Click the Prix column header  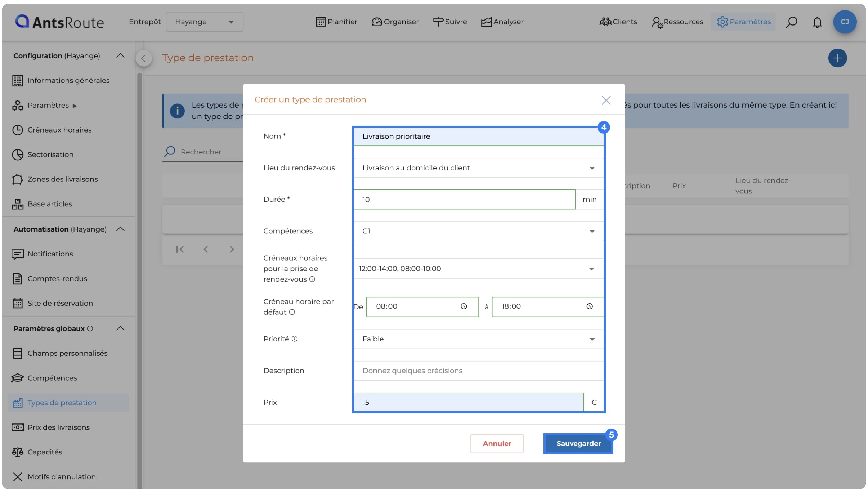[x=679, y=186]
